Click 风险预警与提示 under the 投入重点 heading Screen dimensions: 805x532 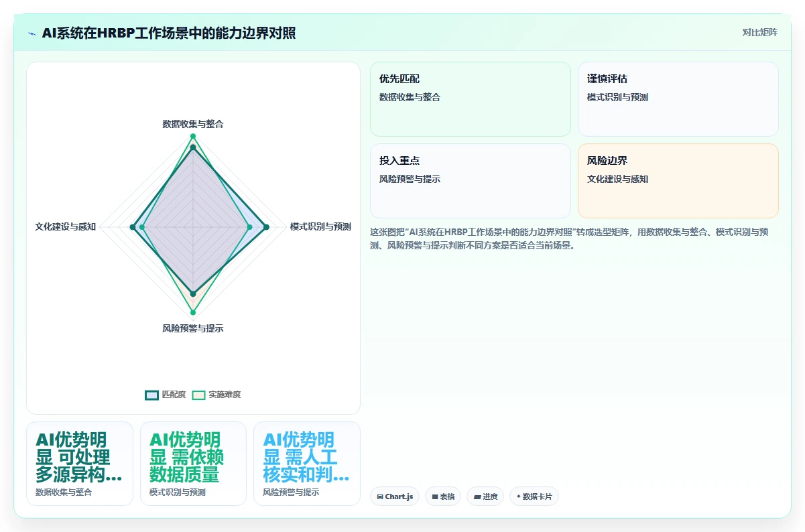(410, 179)
